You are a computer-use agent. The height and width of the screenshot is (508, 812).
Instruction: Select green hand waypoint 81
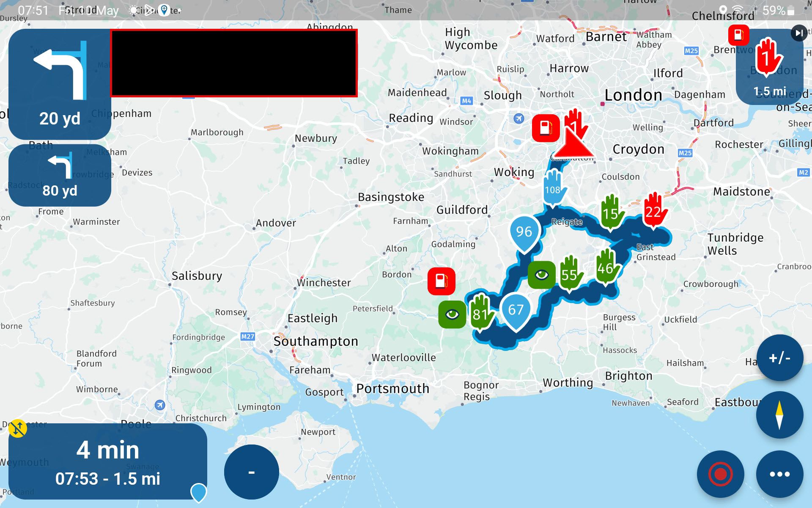[x=481, y=313]
